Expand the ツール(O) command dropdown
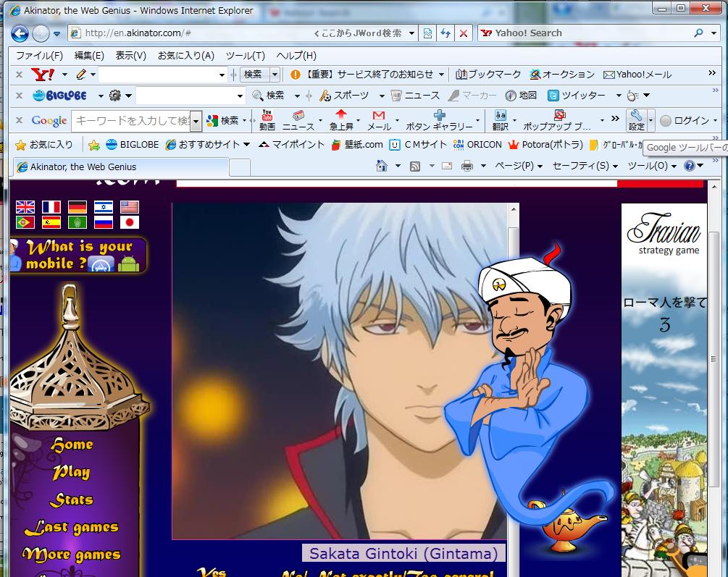 click(x=674, y=167)
